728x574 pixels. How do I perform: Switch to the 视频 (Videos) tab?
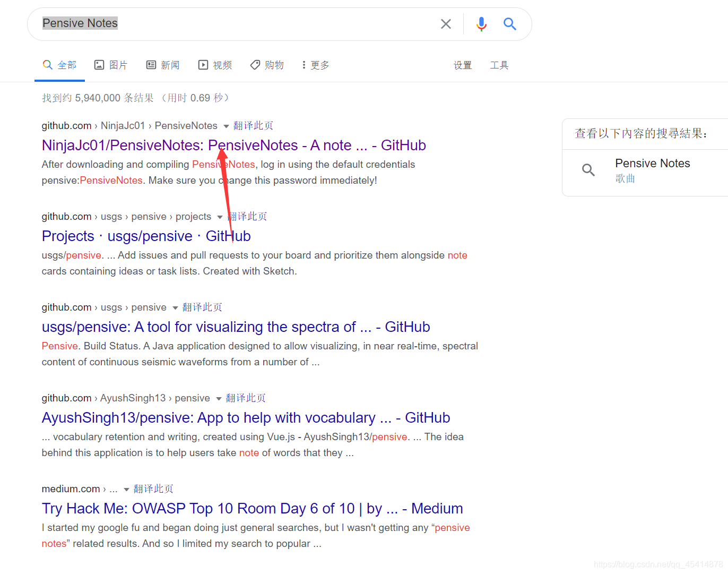[215, 65]
